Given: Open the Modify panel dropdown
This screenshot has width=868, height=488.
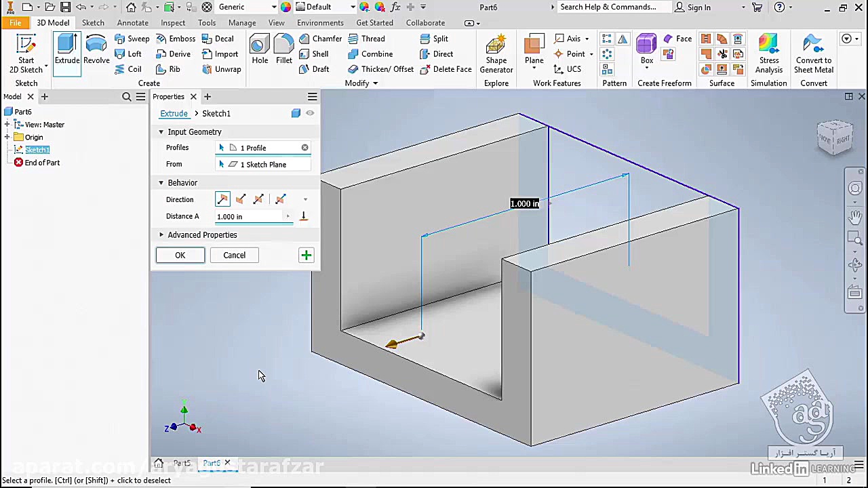Looking at the screenshot, I should point(375,83).
